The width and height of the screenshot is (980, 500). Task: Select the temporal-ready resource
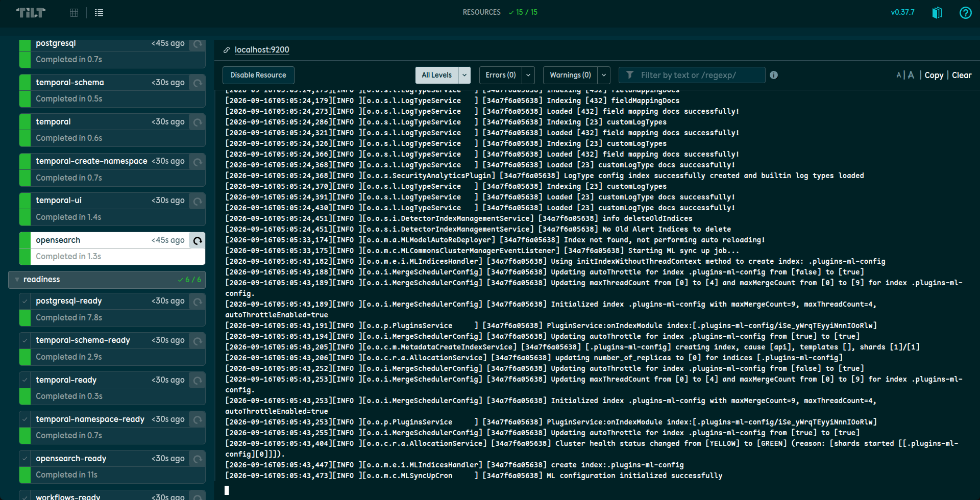pos(112,388)
